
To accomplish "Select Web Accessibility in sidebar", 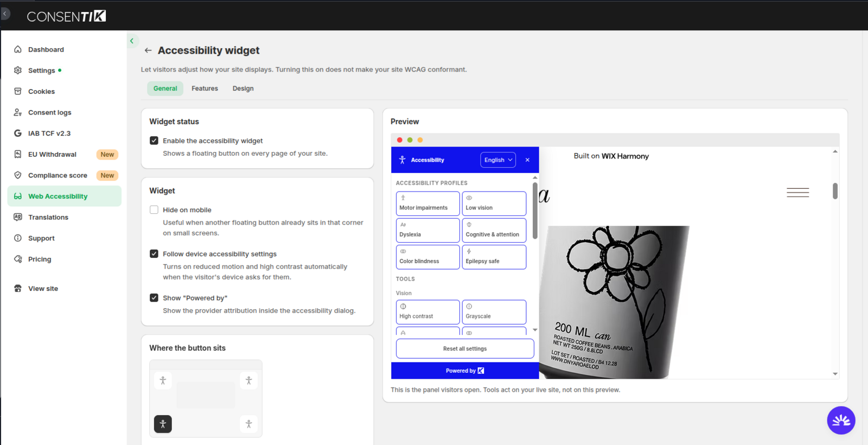I will click(x=64, y=196).
